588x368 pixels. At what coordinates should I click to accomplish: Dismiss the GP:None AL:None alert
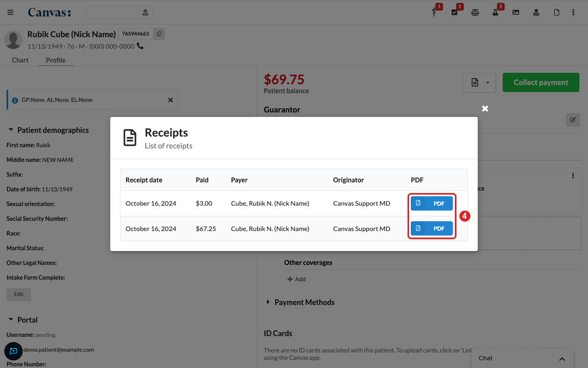[171, 100]
